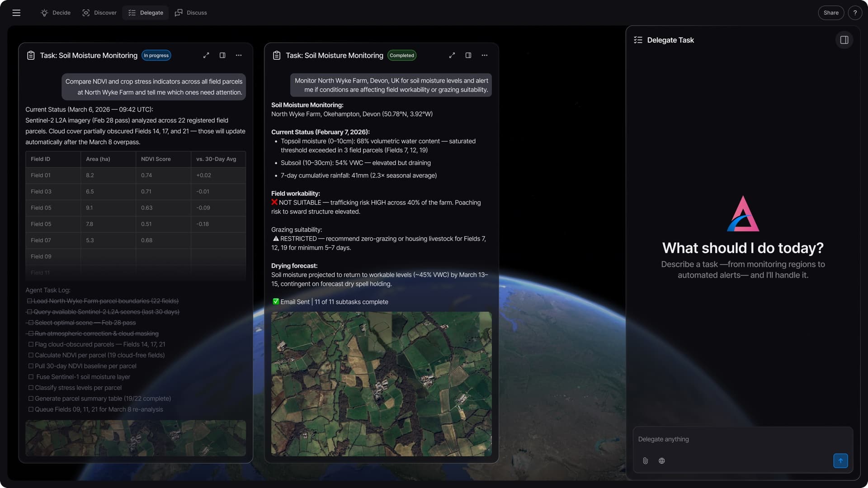Click the Share button
The width and height of the screenshot is (868, 488).
tap(831, 13)
